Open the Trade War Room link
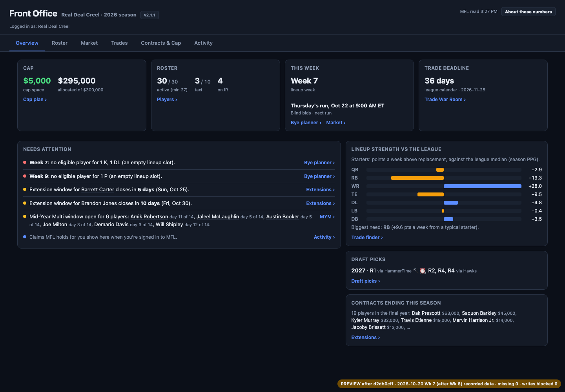Image resolution: width=565 pixels, height=392 pixels. (x=445, y=100)
